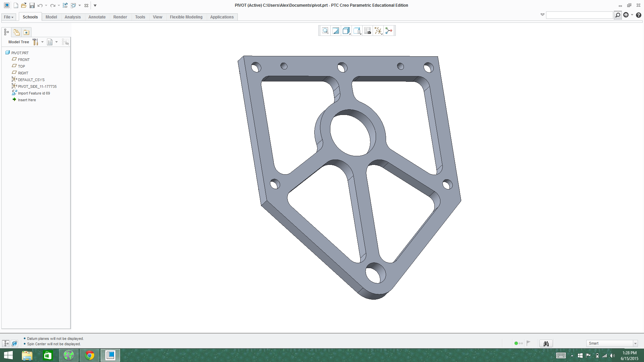Viewport: 644px width, 362px height.
Task: Close the current window via toolbar X icon
Action: pos(86,5)
